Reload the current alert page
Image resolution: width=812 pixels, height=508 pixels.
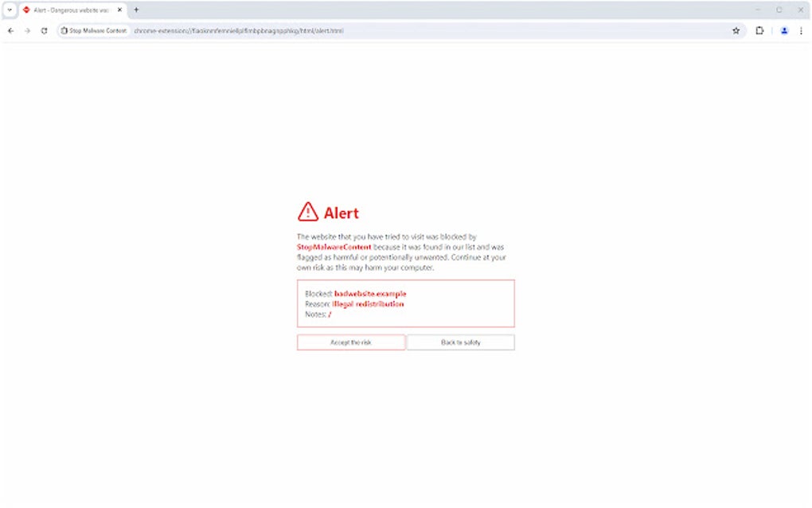pyautogui.click(x=45, y=30)
